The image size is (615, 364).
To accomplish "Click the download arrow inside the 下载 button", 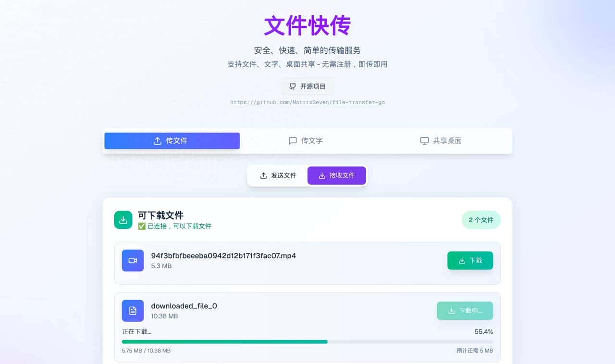I will tap(462, 260).
